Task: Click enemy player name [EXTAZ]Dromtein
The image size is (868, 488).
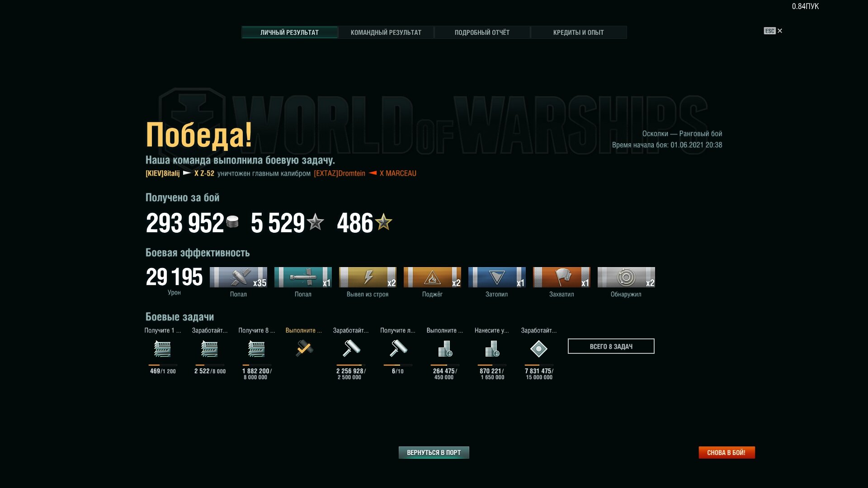Action: point(340,174)
